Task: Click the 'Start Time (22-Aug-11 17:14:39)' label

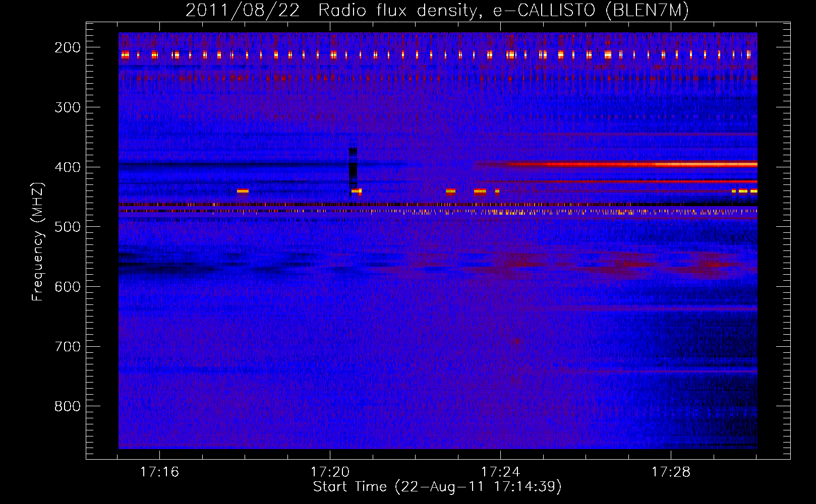Action: [437, 487]
